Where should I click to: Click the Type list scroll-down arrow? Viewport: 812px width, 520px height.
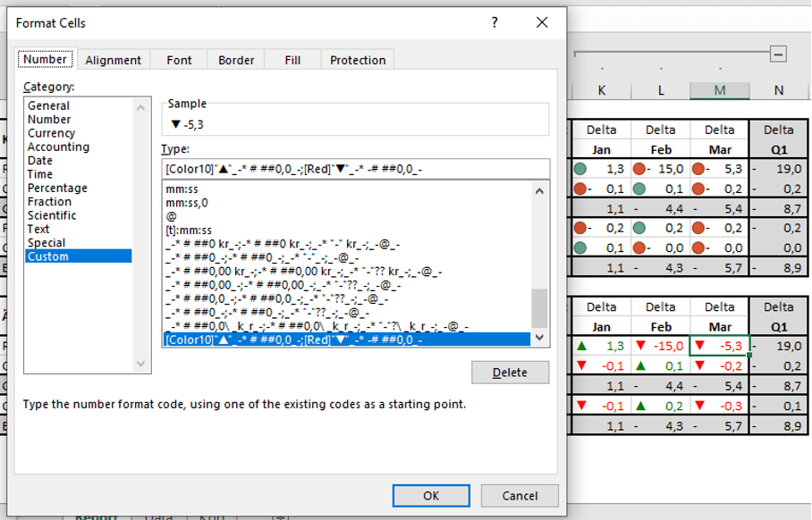[x=539, y=338]
